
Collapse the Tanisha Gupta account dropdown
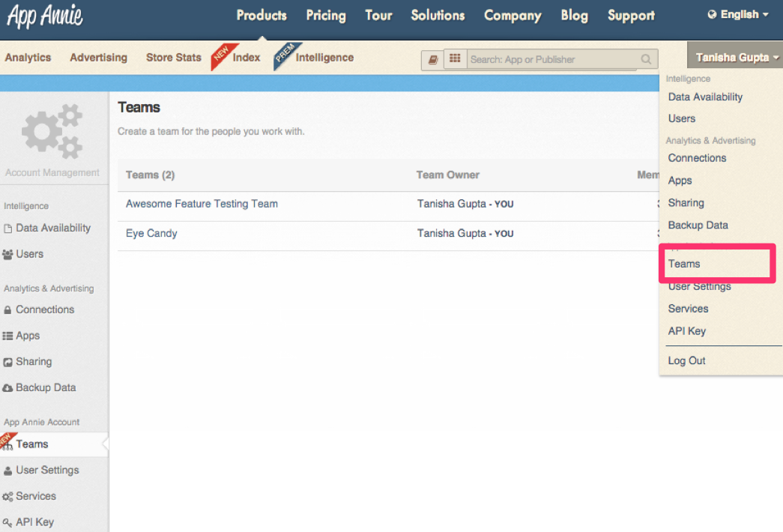[735, 57]
